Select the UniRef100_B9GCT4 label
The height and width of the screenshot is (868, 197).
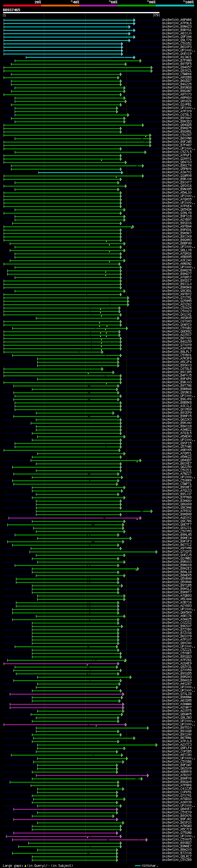point(177,165)
